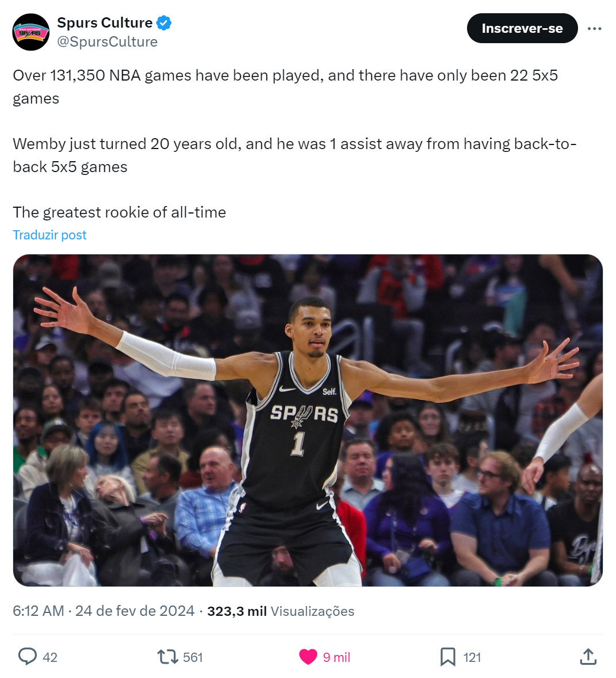Click the 24 de fev de 2024 date
The width and height of the screenshot is (616, 678).
135,611
